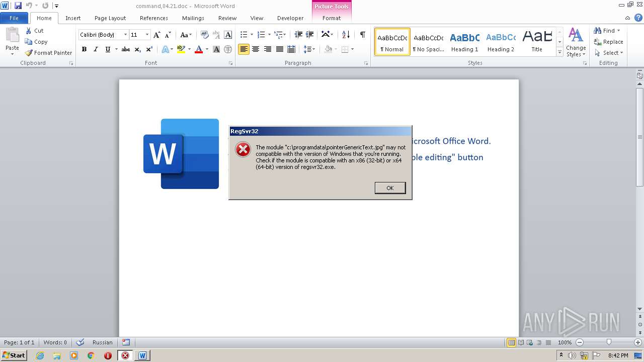Viewport: 644px width, 362px height.
Task: Align text to the right
Action: (268, 49)
